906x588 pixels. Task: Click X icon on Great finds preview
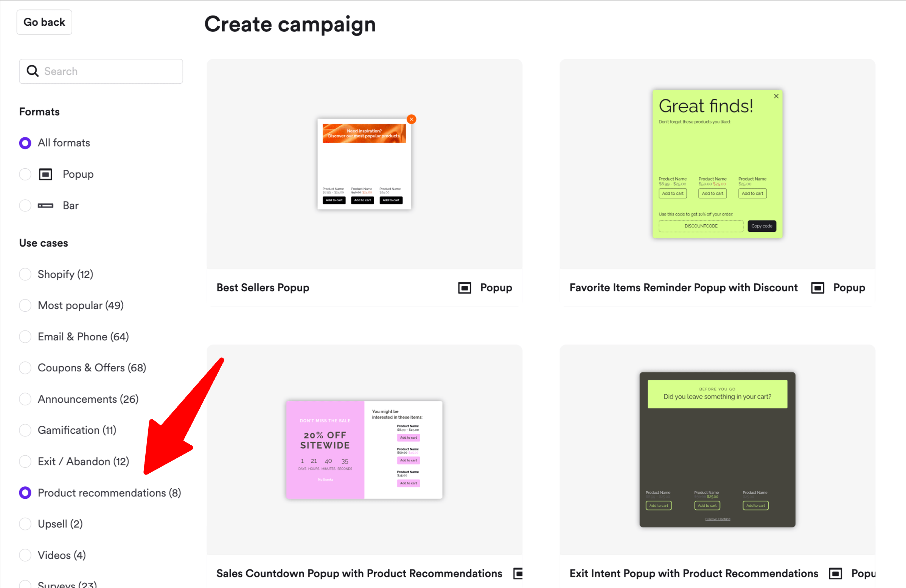(776, 96)
